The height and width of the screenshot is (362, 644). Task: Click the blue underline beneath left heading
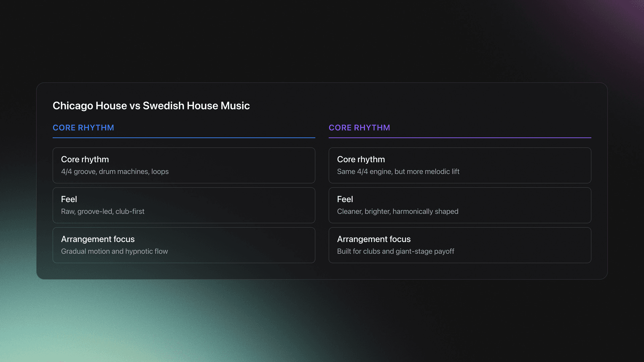coord(184,137)
